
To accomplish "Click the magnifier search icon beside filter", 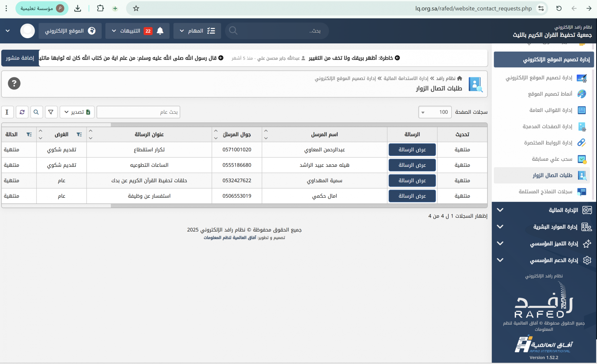I will click(x=36, y=112).
